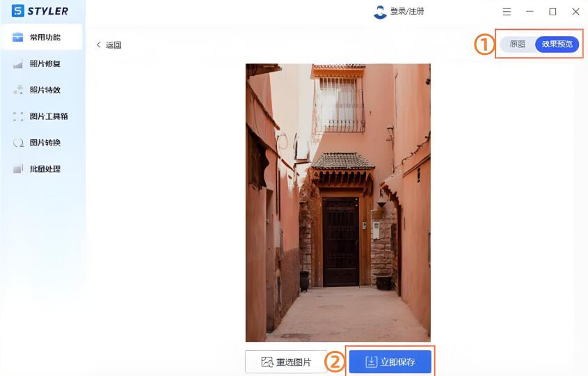
Task: Select the 图片转换 convert icon
Action: pyautogui.click(x=17, y=143)
